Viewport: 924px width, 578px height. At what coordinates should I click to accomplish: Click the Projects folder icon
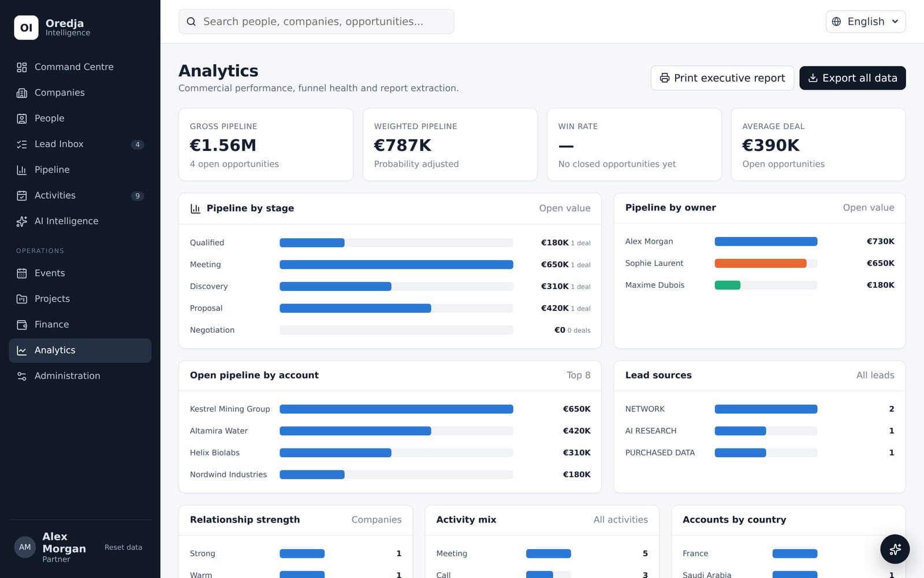coord(22,299)
